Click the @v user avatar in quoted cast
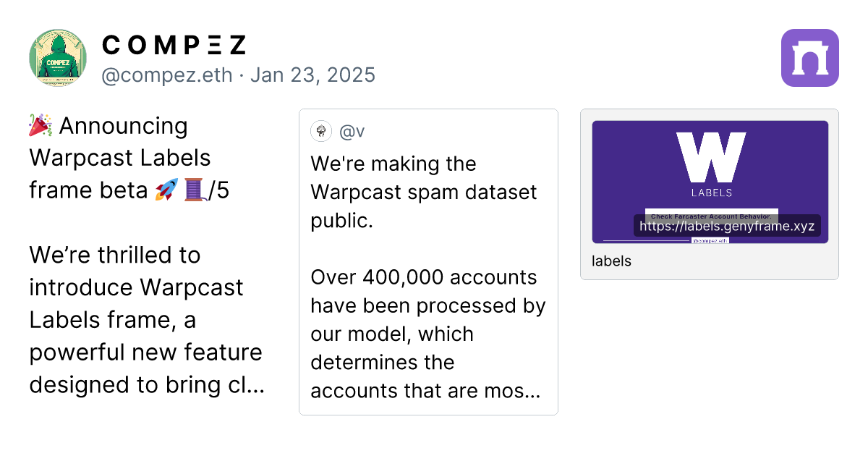The height and width of the screenshot is (456, 868). [x=321, y=132]
